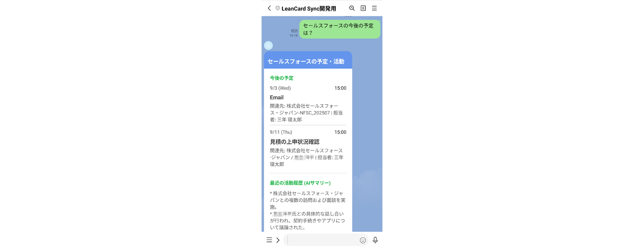This screenshot has height=248, width=644.
Task: Expand the input options chevron arrow
Action: tap(278, 240)
